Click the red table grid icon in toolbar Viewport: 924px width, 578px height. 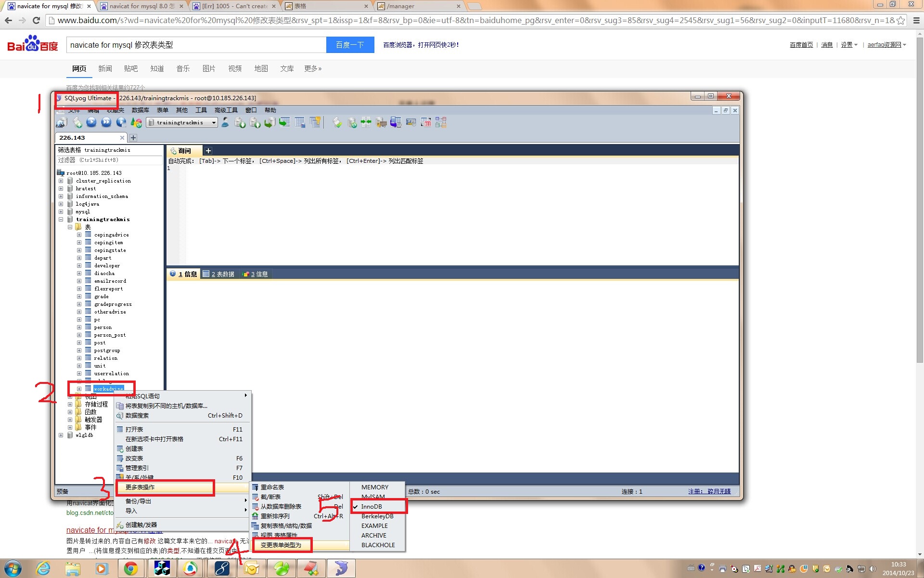pyautogui.click(x=426, y=123)
